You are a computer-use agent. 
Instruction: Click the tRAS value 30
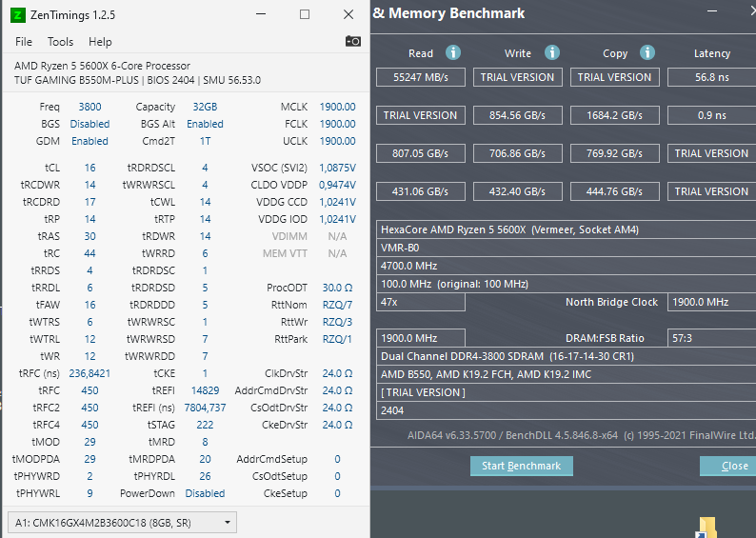pos(90,236)
